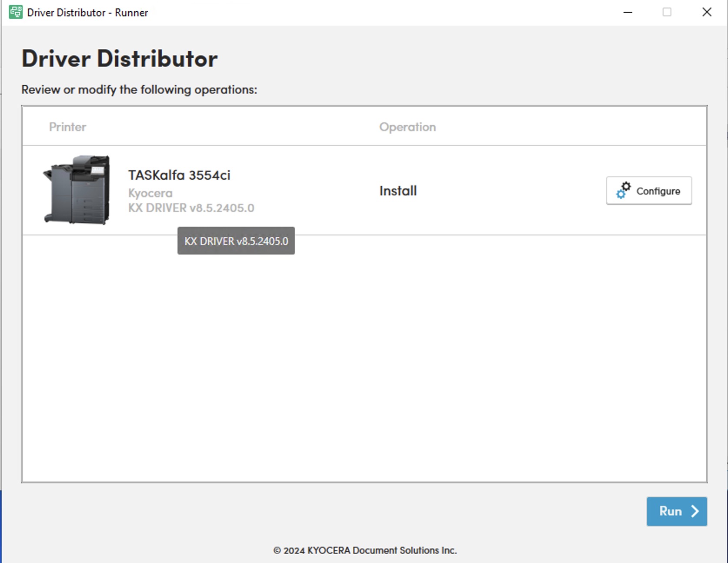
Task: Click the Operation column header
Action: pyautogui.click(x=407, y=127)
